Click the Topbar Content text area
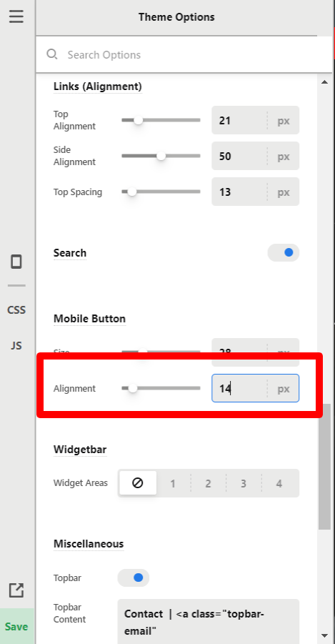The height and width of the screenshot is (644, 335). point(209,621)
